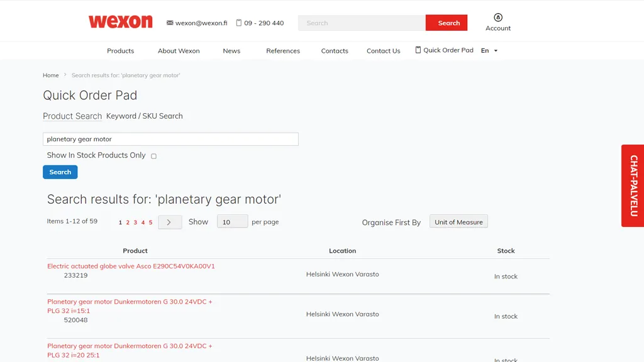Click SKU number 520048
Image resolution: width=644 pixels, height=362 pixels.
75,320
